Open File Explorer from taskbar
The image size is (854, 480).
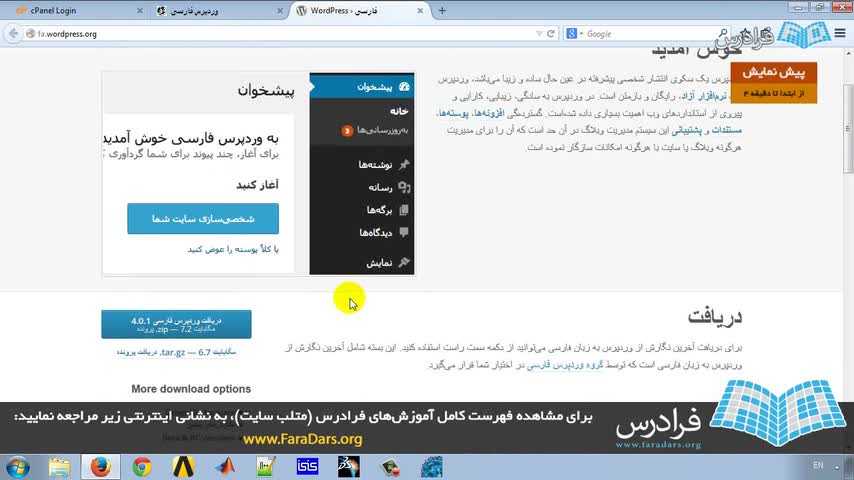tap(59, 467)
